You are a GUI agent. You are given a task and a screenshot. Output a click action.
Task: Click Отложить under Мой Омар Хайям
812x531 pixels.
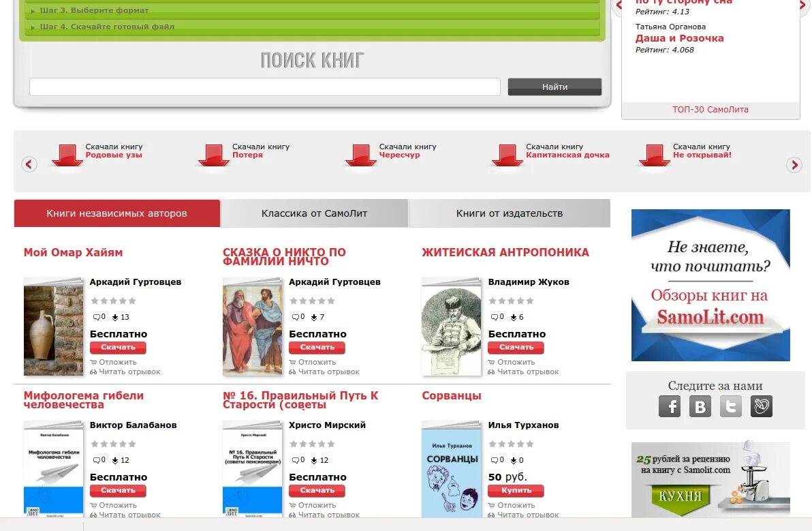click(x=118, y=362)
